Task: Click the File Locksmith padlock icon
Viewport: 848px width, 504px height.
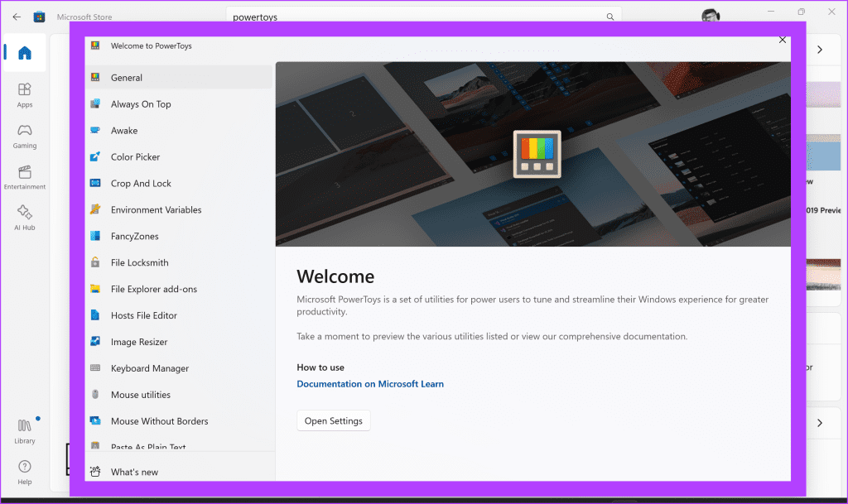Action: pyautogui.click(x=95, y=262)
